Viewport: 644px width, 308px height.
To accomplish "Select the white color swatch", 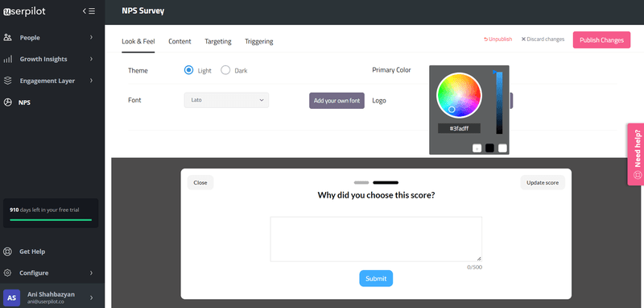I will click(x=502, y=148).
